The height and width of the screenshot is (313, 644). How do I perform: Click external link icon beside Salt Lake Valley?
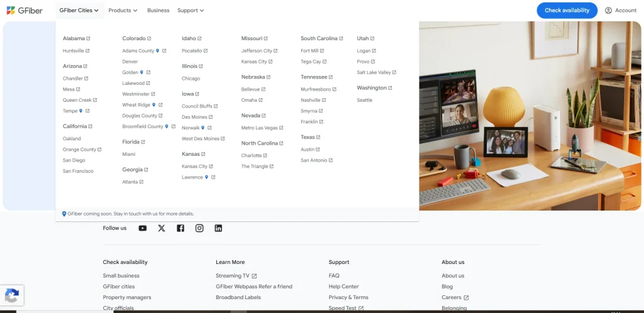[394, 72]
